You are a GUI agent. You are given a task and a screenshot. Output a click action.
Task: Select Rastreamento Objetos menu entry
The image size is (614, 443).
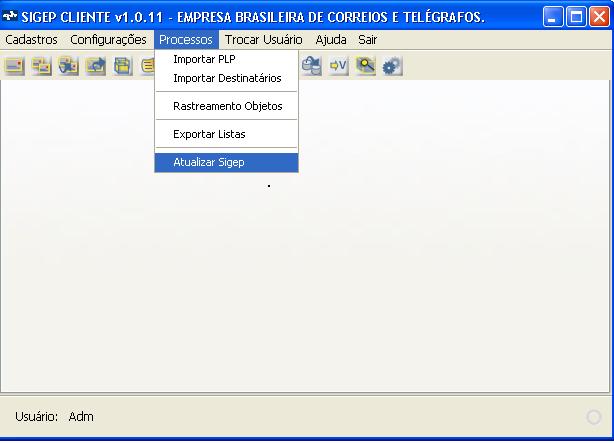(x=226, y=106)
